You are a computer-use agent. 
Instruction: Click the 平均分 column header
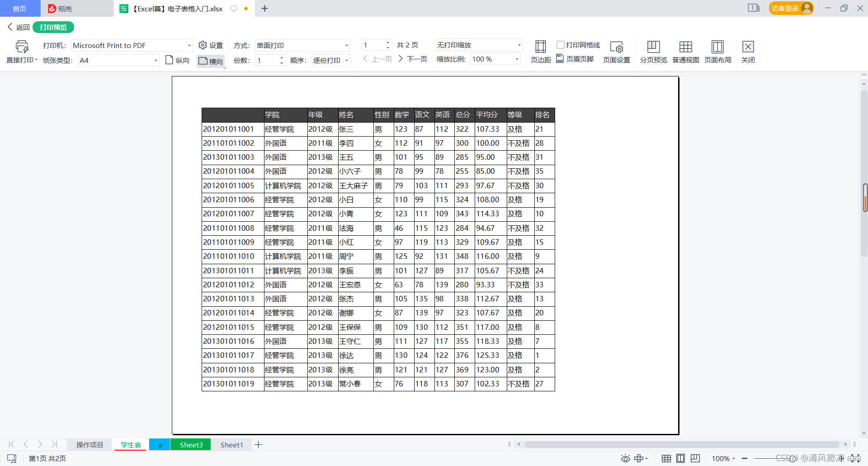pos(490,114)
